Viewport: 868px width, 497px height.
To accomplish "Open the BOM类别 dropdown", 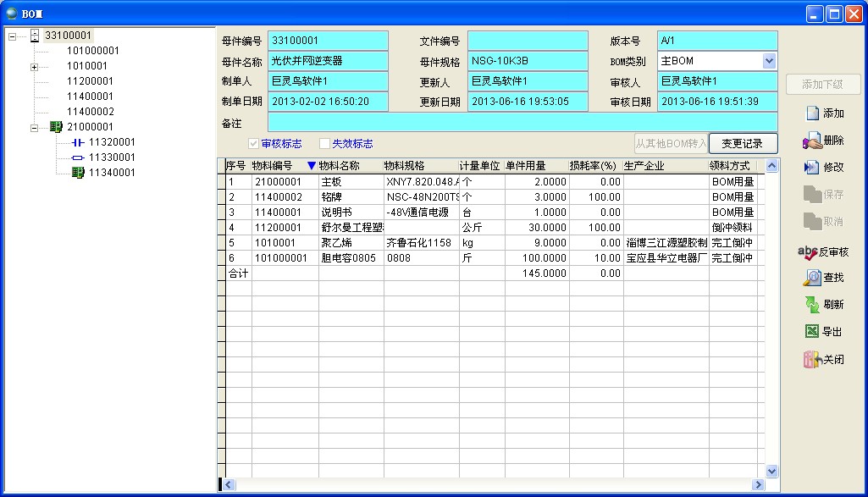I will pyautogui.click(x=769, y=61).
